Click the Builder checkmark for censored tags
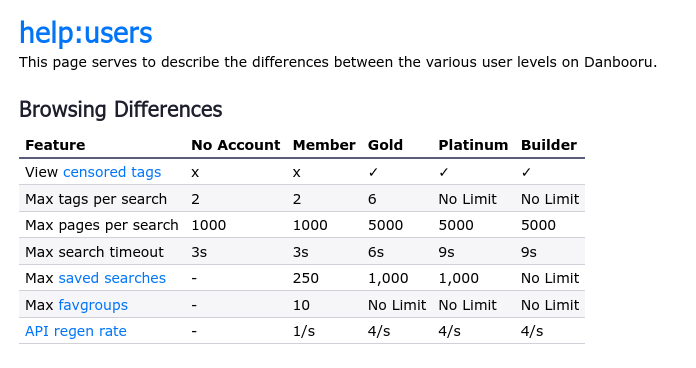The image size is (696, 368). (x=526, y=172)
